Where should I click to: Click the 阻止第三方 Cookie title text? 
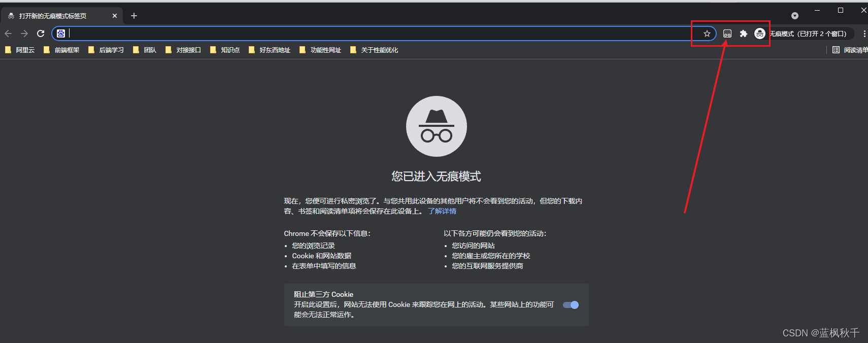click(323, 294)
